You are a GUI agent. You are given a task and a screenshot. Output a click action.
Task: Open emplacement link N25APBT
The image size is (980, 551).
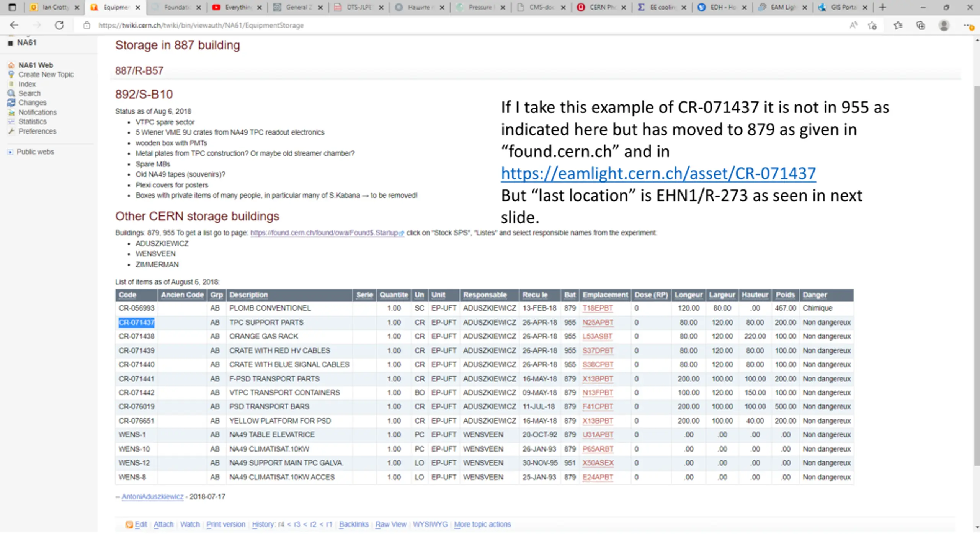pyautogui.click(x=598, y=323)
